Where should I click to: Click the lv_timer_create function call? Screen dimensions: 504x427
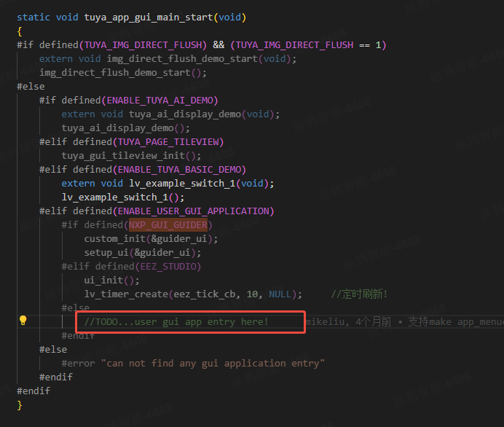[125, 294]
